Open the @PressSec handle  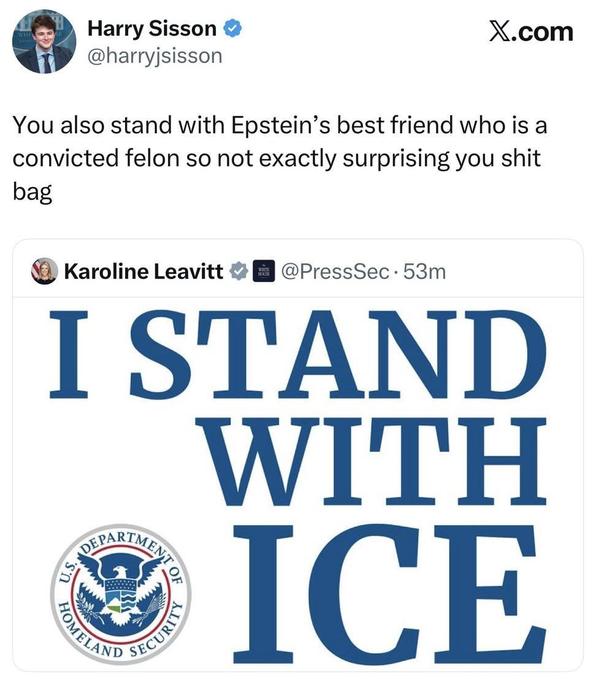point(335,271)
